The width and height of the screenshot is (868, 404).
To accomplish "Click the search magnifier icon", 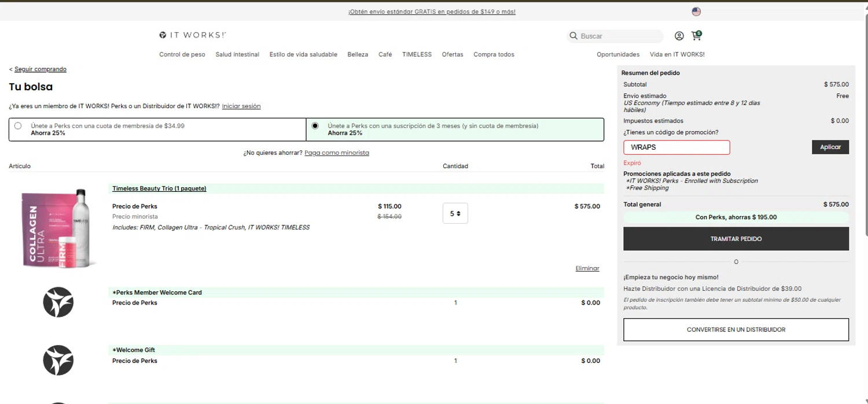I will click(573, 36).
